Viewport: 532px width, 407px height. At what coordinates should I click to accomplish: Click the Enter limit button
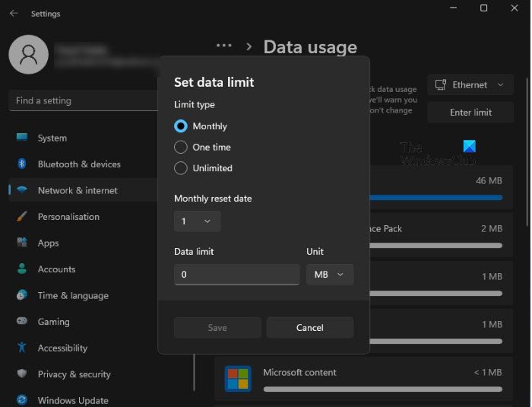(x=470, y=113)
